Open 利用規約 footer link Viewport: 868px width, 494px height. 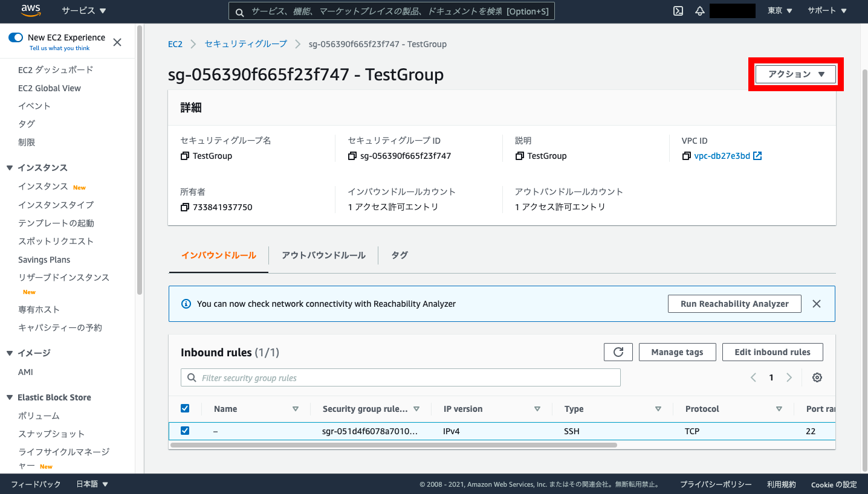point(782,484)
